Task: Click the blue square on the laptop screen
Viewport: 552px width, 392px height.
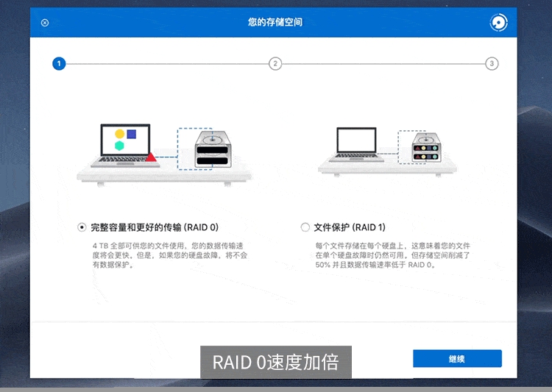Action: point(132,134)
